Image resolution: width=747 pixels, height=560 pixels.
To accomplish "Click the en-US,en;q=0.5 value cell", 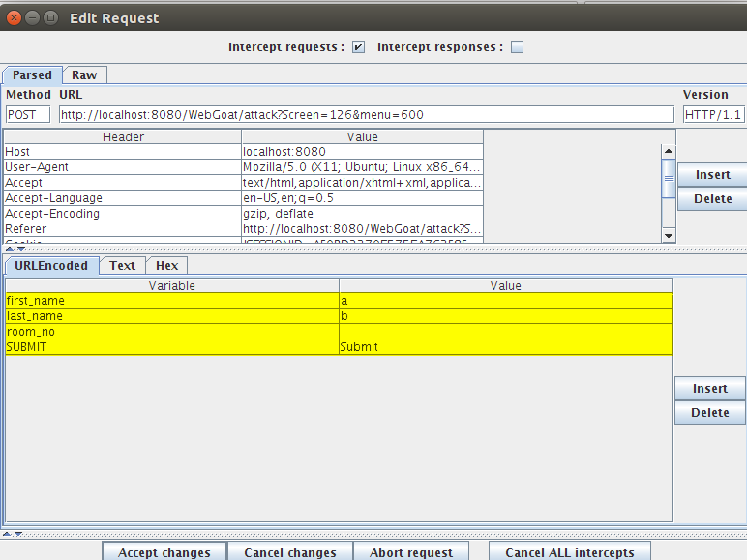I will (363, 198).
